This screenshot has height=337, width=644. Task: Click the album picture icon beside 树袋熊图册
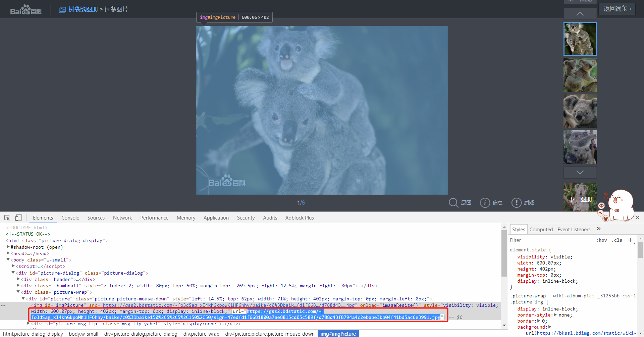point(62,10)
